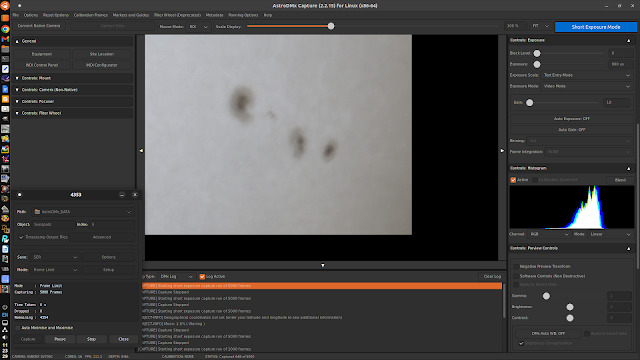Enable Auto Minimise and Maximise
The width and height of the screenshot is (640, 360).
(18, 328)
